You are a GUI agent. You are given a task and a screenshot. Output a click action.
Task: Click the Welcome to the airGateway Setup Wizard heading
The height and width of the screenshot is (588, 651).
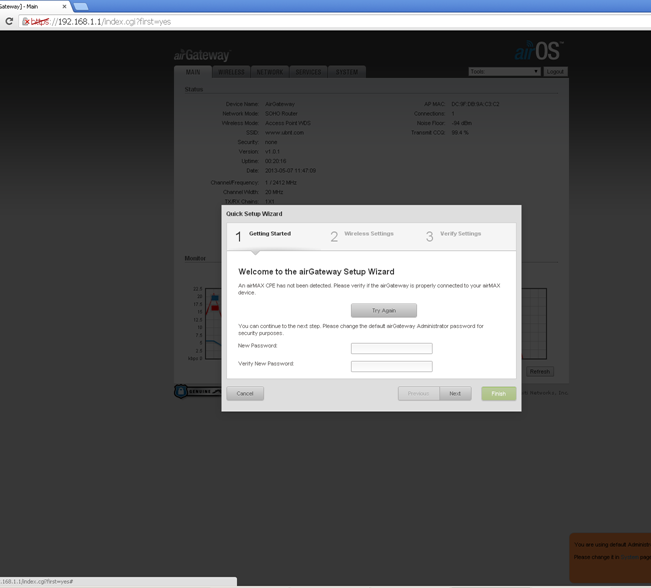pyautogui.click(x=316, y=272)
